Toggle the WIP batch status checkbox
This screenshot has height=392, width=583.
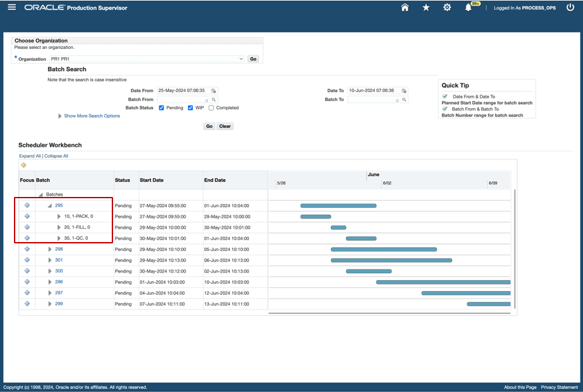[191, 108]
